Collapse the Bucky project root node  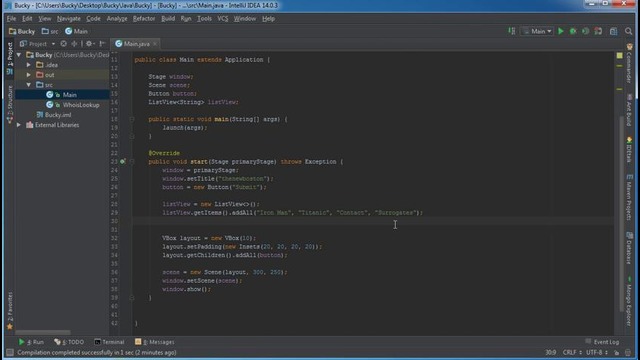[x=19, y=55]
